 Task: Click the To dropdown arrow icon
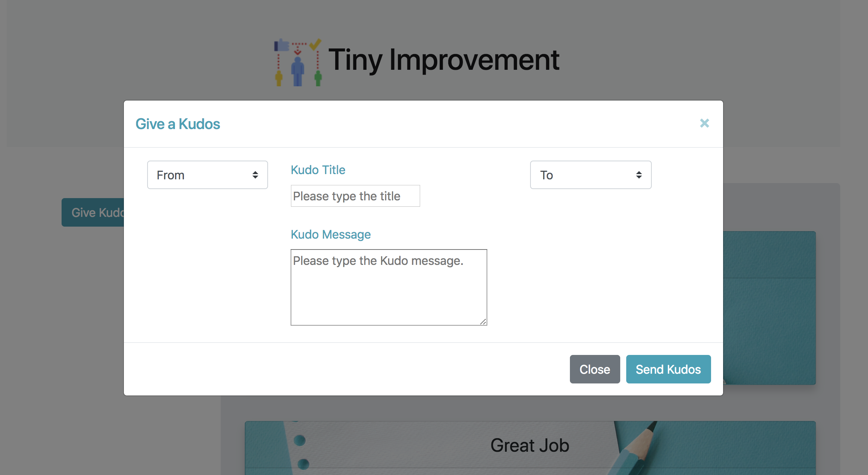point(639,175)
